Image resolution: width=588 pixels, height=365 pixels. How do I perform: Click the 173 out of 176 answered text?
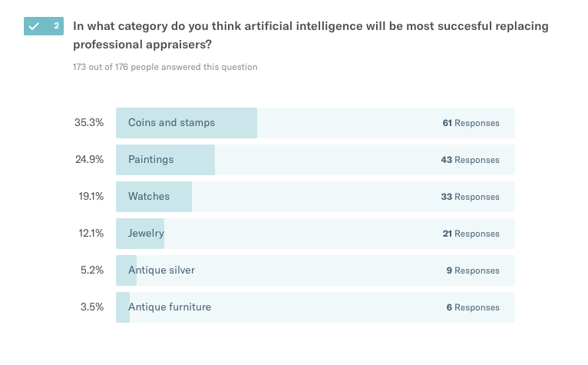click(165, 67)
